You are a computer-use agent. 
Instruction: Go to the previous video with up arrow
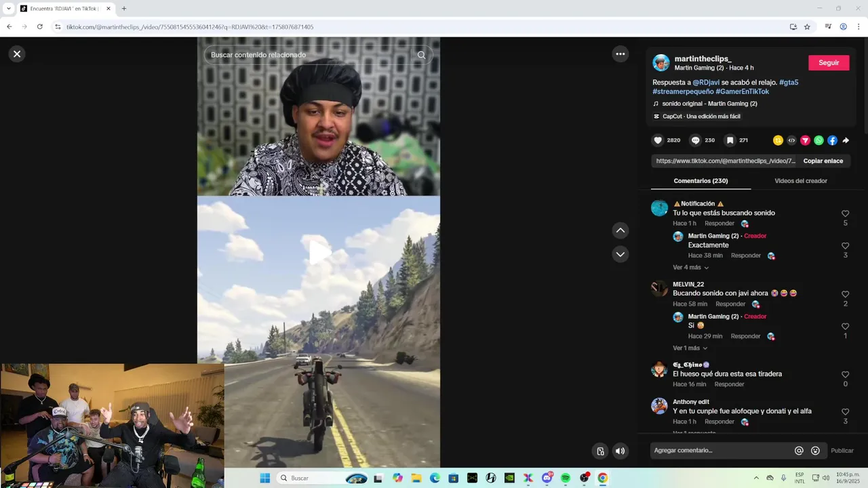[620, 230]
